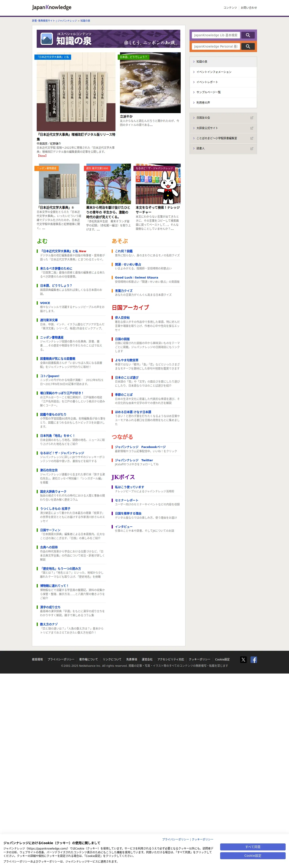The image size is (289, 868).
Task: Open コトバJapan! in the よむ list
Action: tap(50, 376)
